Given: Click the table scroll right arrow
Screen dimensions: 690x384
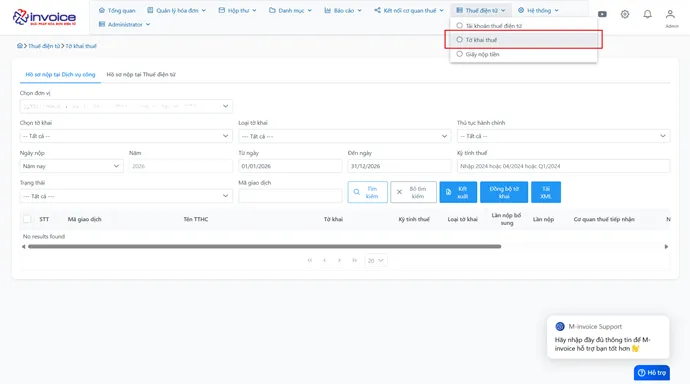Looking at the screenshot, I should point(666,247).
